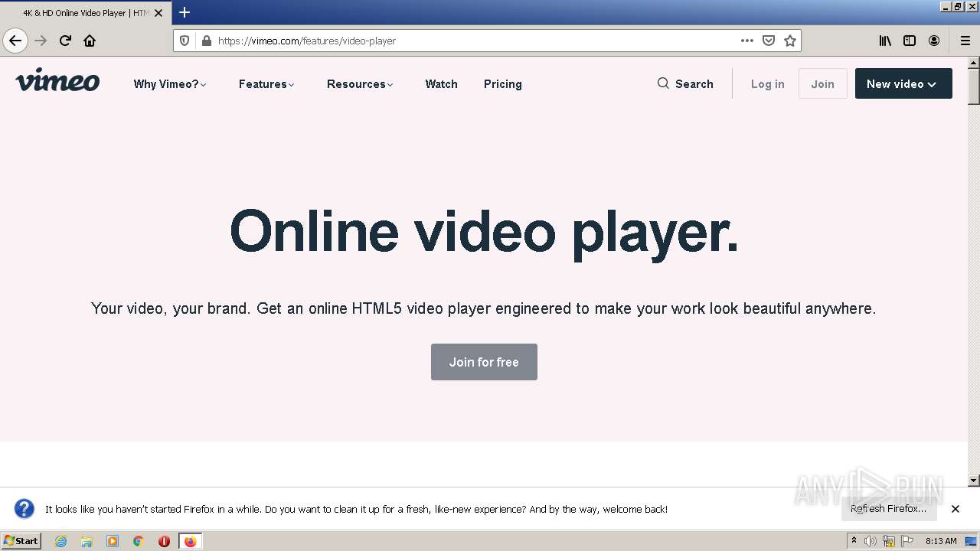Image resolution: width=980 pixels, height=551 pixels.
Task: Open the Pricing nav link
Action: point(502,84)
